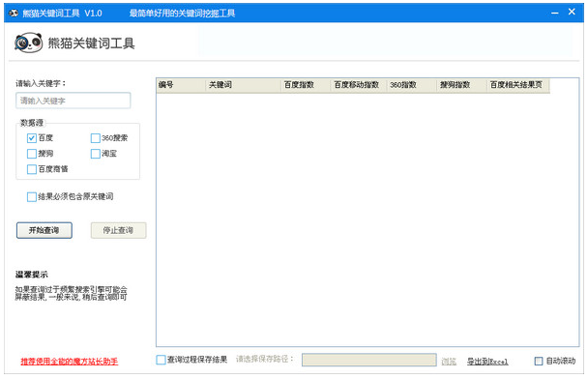Click the panda logo icon in header

tap(28, 43)
